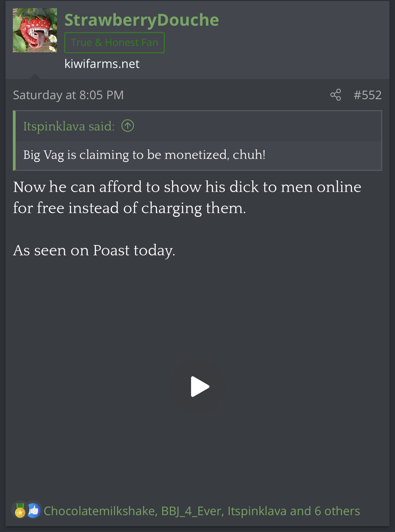The height and width of the screenshot is (532, 395).
Task: Open the StrawberryDouche strawberry avatar
Action: pos(35,30)
